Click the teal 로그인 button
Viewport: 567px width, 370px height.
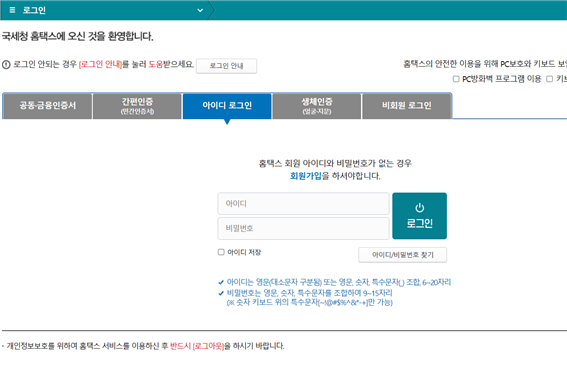(x=419, y=216)
